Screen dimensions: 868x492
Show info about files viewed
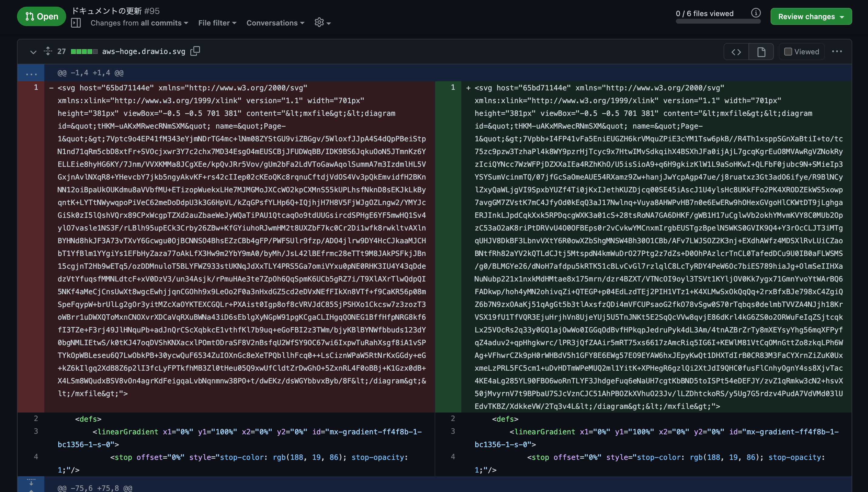tap(756, 13)
